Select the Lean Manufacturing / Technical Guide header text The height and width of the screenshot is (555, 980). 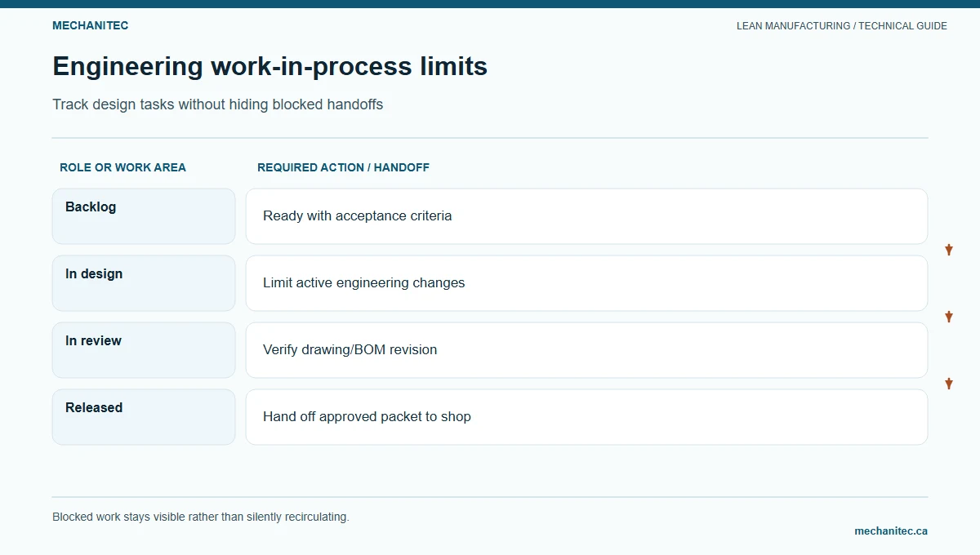coord(842,26)
